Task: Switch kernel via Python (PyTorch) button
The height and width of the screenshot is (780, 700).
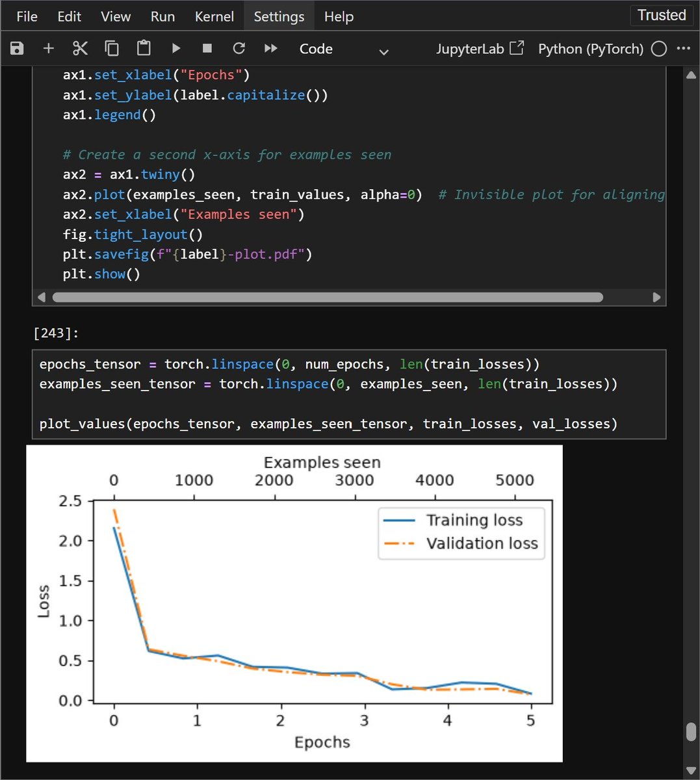Action: [591, 49]
